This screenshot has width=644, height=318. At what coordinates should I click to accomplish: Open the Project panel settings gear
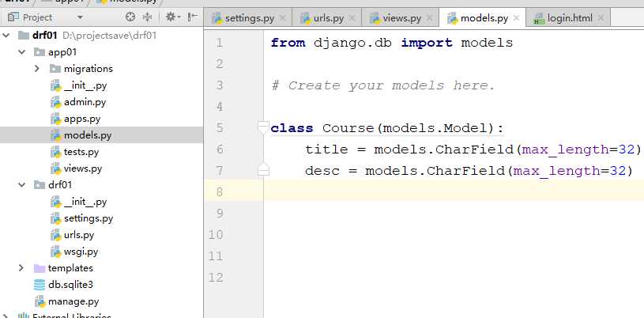tap(171, 17)
